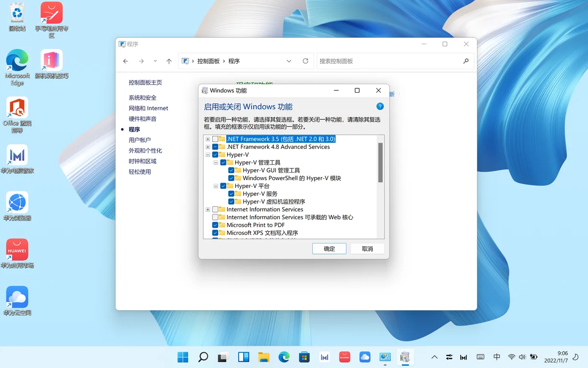Open the Windows Start menu
This screenshot has width=588, height=368.
(x=183, y=357)
